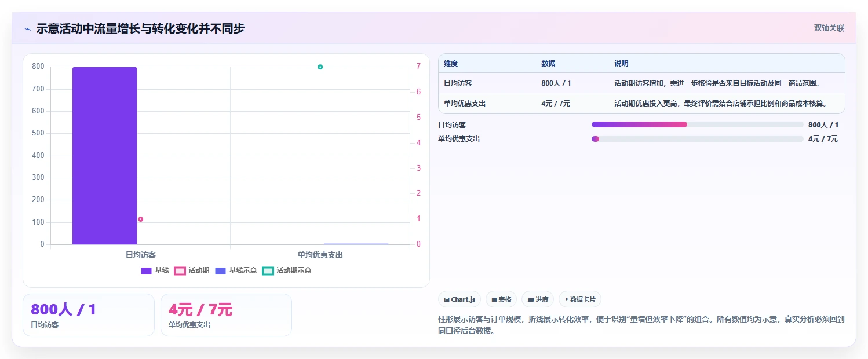The height and width of the screenshot is (359, 868).
Task: Click the tall purple 日均访客 bar
Action: (104, 156)
